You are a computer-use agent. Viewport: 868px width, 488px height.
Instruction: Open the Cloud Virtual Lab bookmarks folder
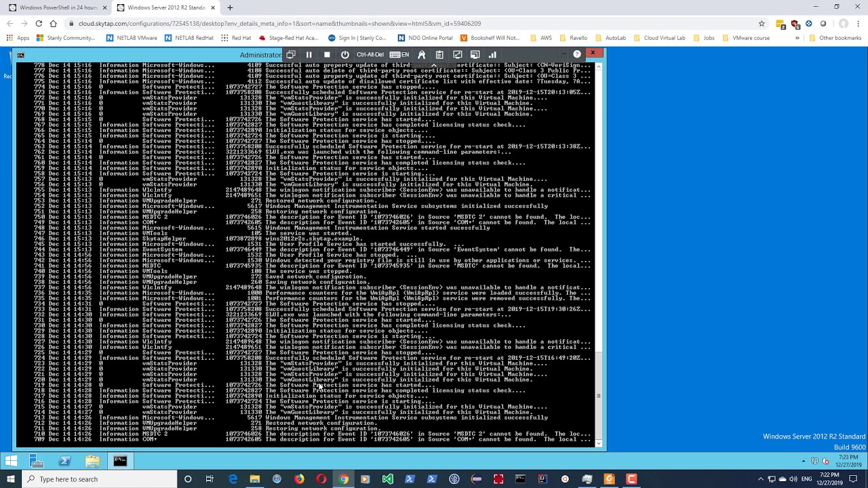[658, 38]
